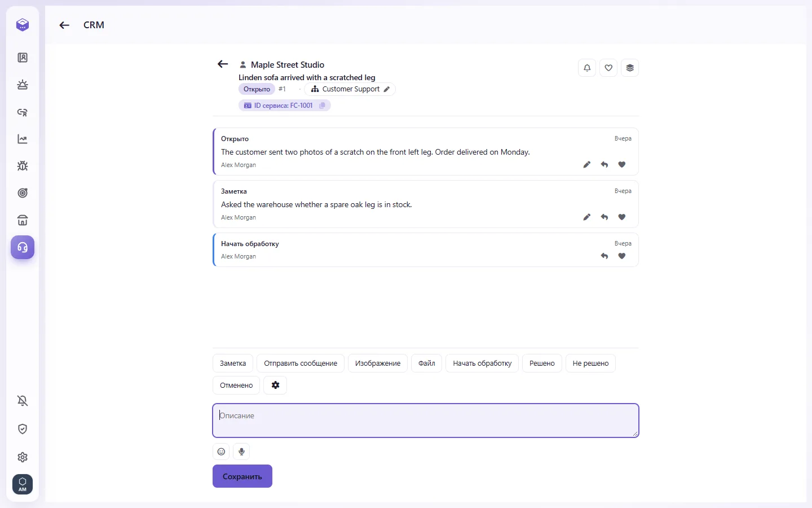Select the Отправить сообщение action
The width and height of the screenshot is (812, 508).
click(301, 364)
